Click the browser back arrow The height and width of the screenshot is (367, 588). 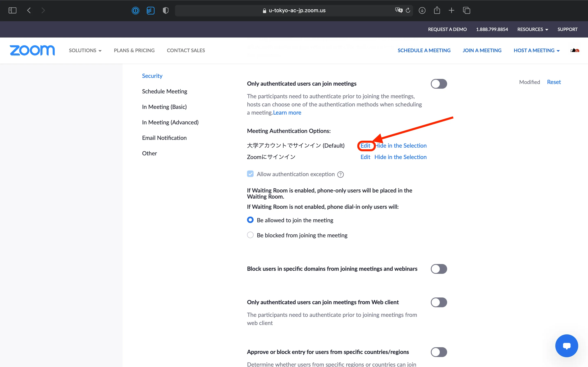point(29,10)
